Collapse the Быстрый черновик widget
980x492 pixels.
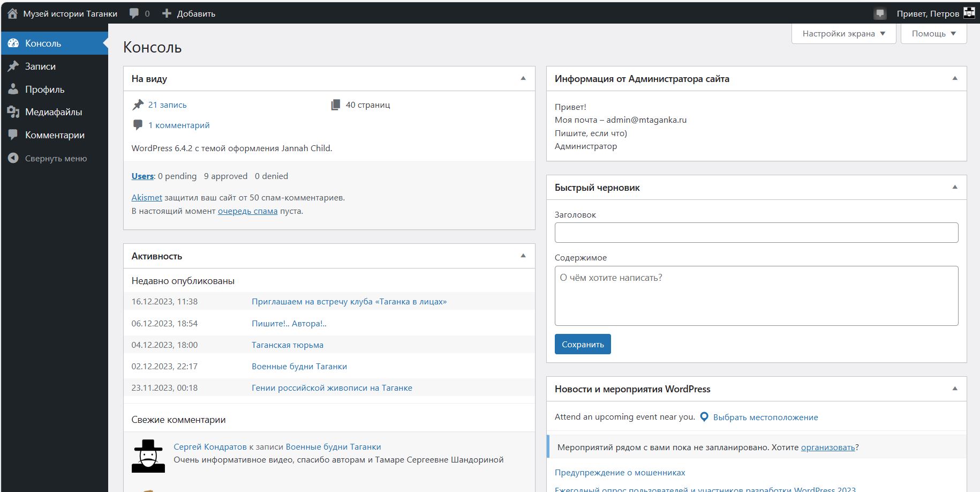(955, 187)
